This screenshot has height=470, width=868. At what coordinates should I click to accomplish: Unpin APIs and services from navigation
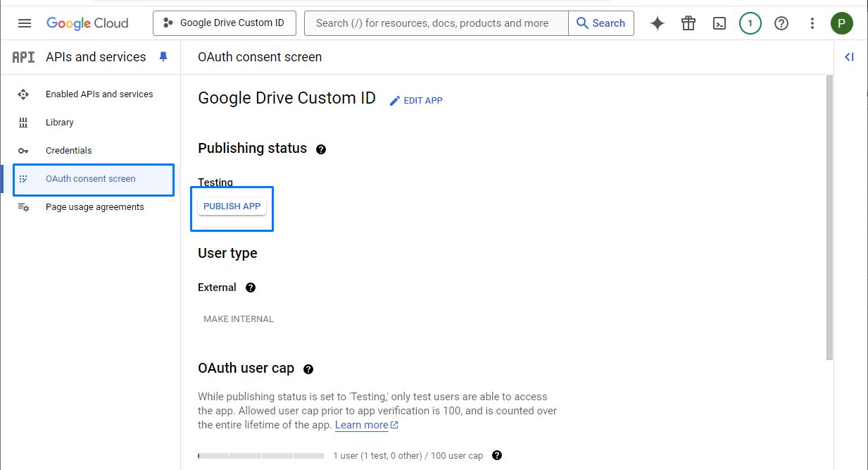[163, 57]
